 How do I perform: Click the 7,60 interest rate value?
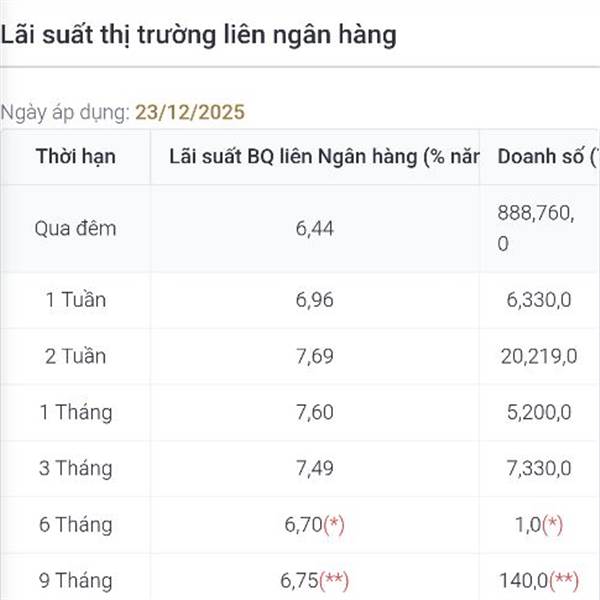point(315,412)
